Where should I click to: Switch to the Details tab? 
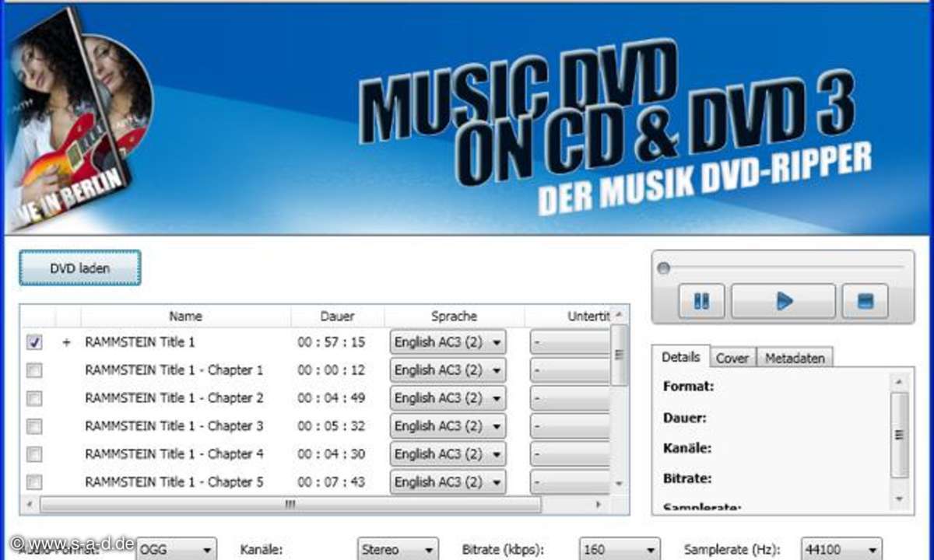click(681, 358)
